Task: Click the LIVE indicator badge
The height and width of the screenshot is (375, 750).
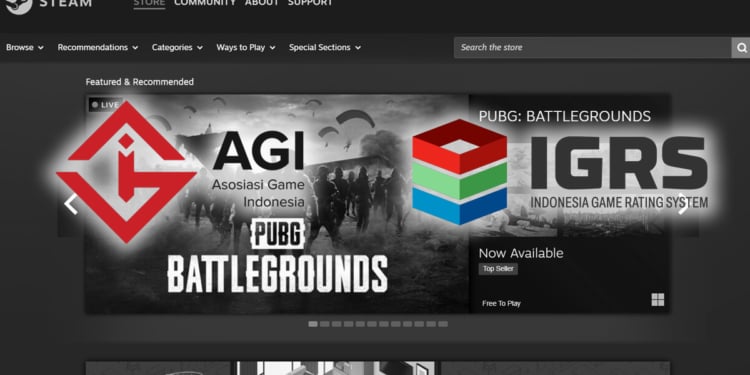Action: (x=106, y=105)
